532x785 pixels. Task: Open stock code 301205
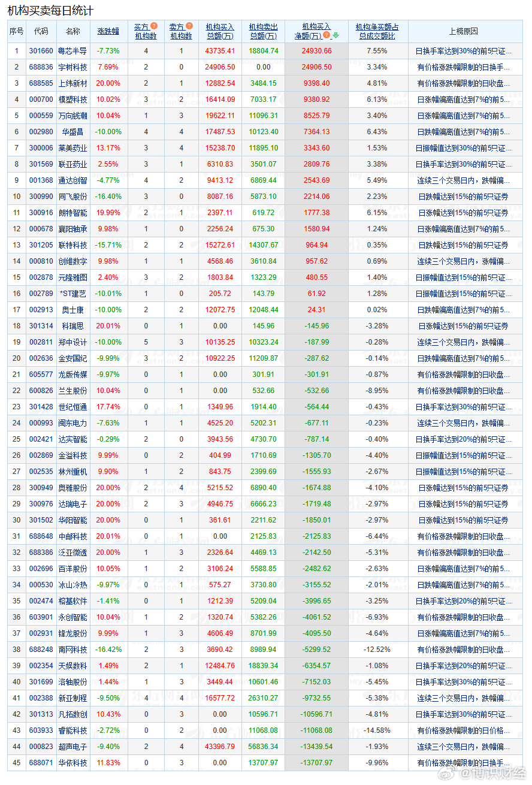click(x=41, y=245)
